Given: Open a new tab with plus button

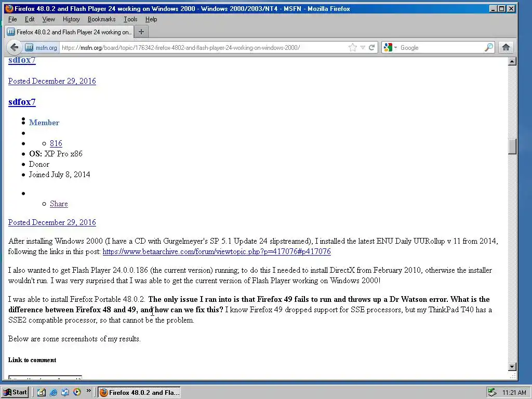Looking at the screenshot, I should tap(141, 32).
